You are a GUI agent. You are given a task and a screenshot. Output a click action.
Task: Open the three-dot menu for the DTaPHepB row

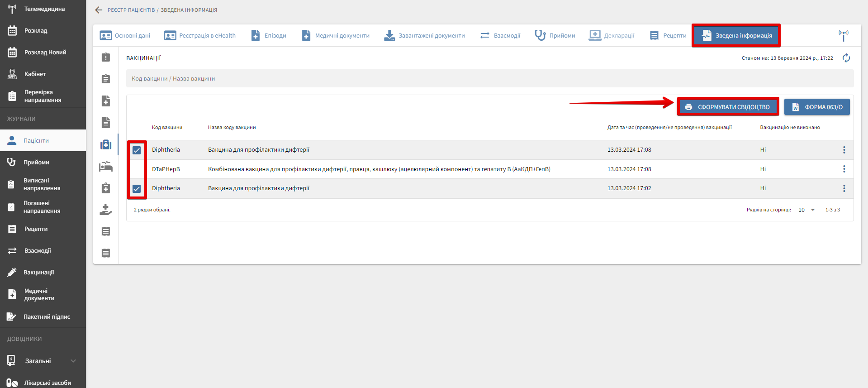pos(844,169)
